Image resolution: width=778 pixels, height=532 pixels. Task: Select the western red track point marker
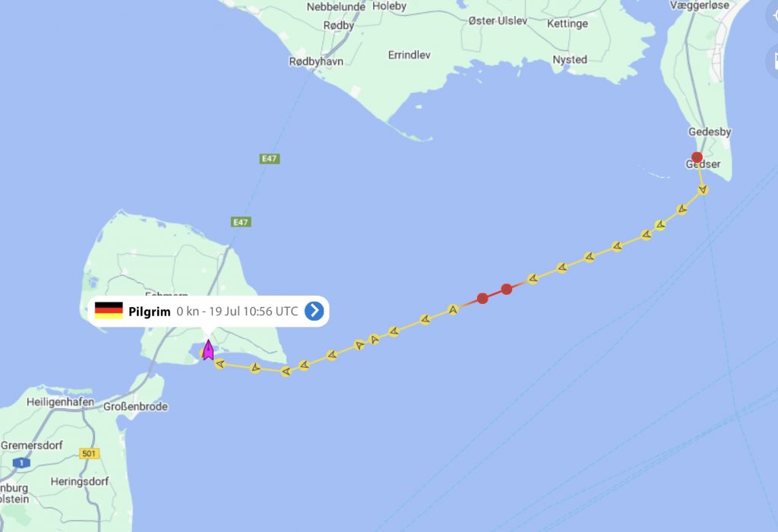tap(482, 298)
